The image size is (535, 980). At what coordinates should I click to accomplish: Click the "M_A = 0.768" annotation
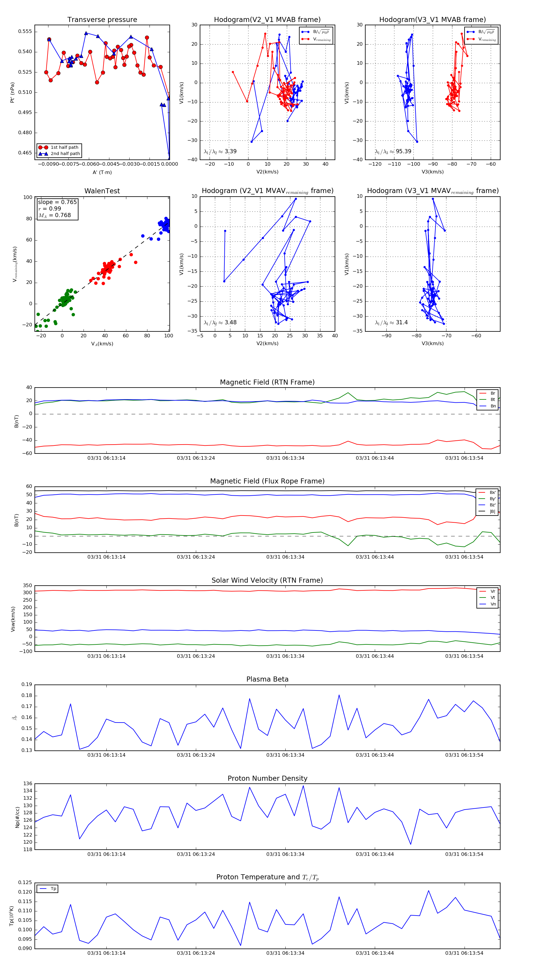tap(54, 215)
